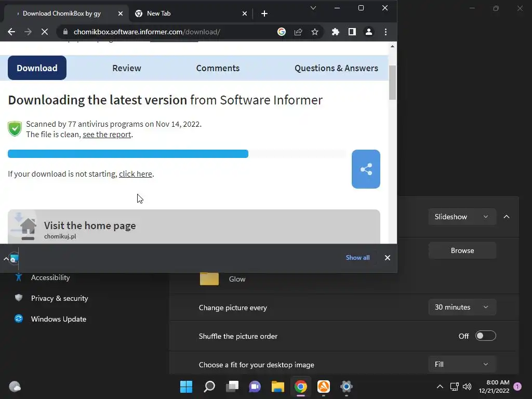Open the Comments tab
Viewport: 532px width, 399px height.
pyautogui.click(x=218, y=68)
